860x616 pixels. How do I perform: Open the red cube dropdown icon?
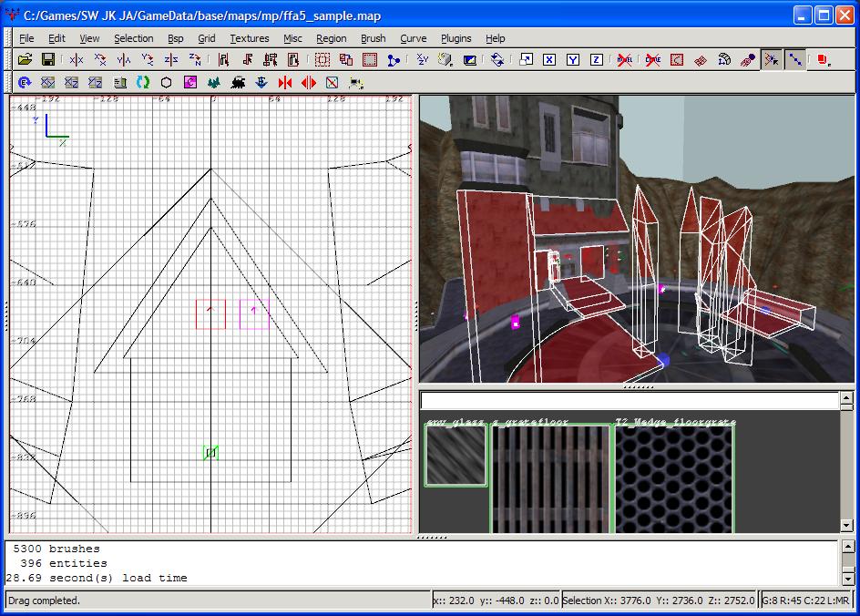coord(824,60)
